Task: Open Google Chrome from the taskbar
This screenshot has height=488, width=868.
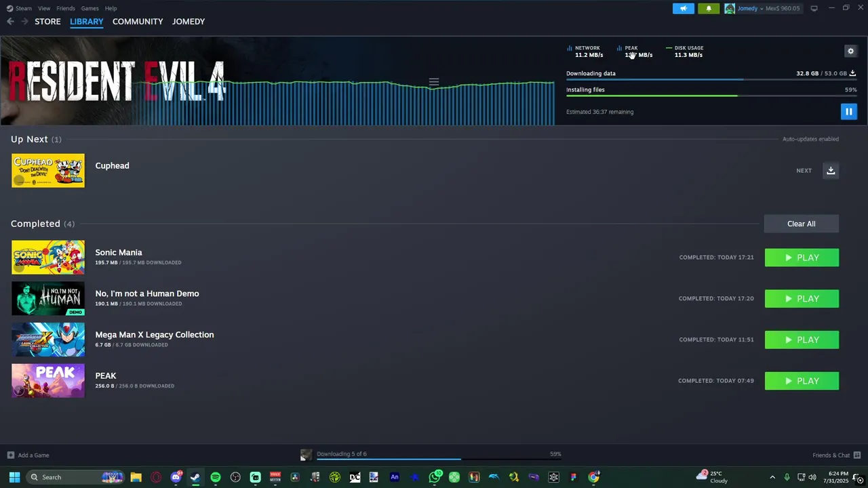Action: tap(593, 477)
